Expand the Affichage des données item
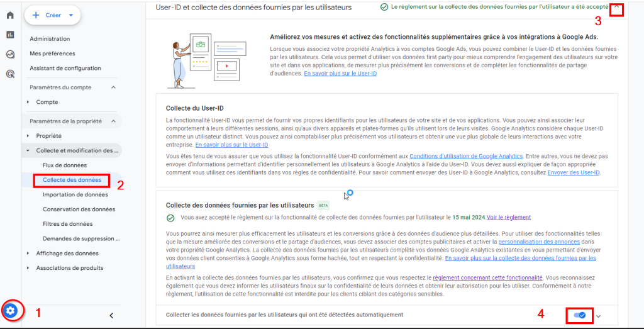The height and width of the screenshot is (329, 644). pyautogui.click(x=67, y=254)
